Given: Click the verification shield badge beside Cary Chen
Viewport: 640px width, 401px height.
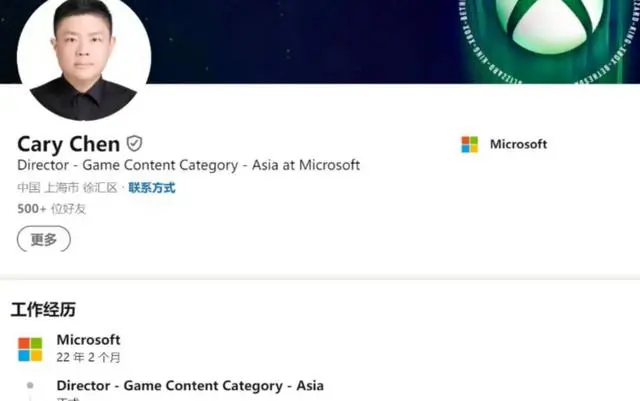Looking at the screenshot, I should click(134, 144).
